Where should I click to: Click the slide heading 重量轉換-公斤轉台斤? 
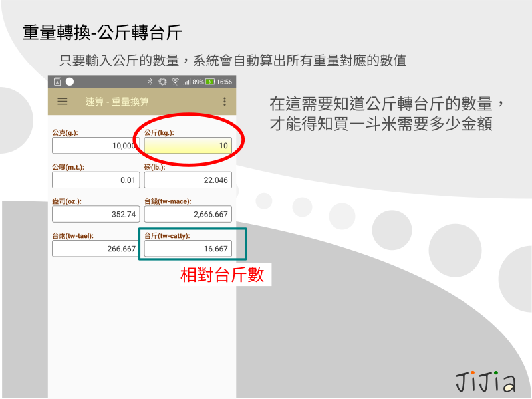tap(102, 33)
